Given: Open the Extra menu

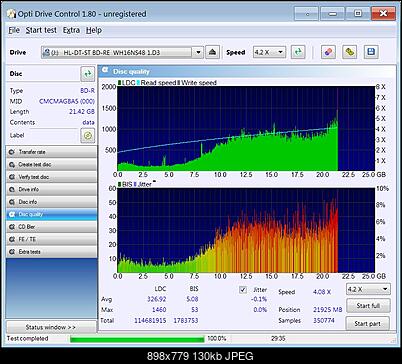Looking at the screenshot, I should (71, 30).
